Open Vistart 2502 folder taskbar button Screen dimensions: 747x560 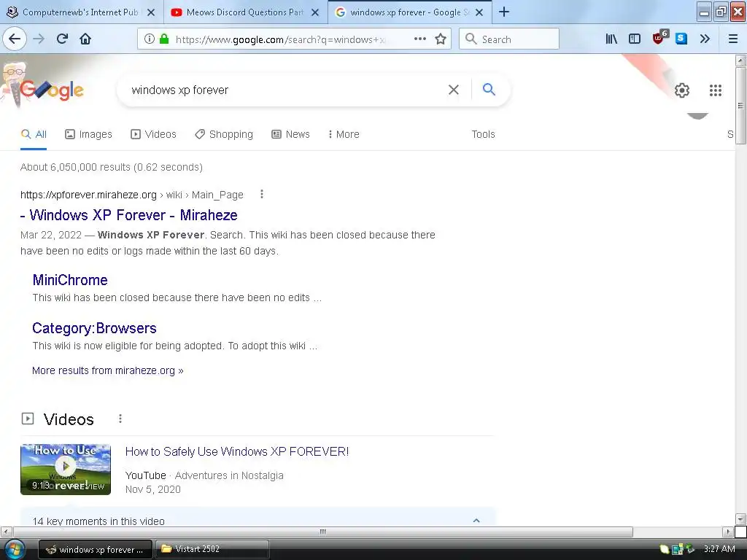pyautogui.click(x=212, y=549)
